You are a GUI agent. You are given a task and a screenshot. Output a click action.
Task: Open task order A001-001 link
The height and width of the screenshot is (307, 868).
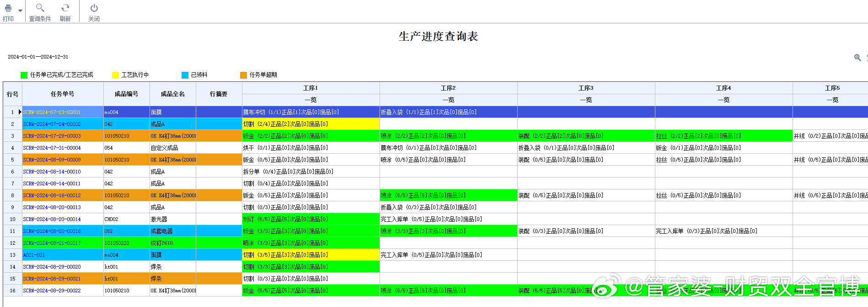point(34,255)
